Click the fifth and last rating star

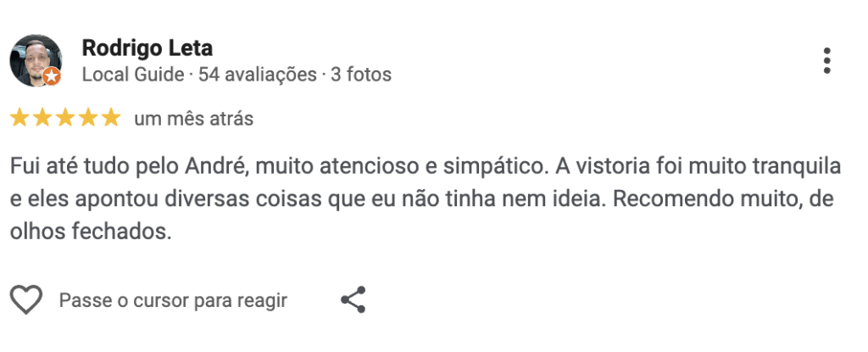pos(111,118)
